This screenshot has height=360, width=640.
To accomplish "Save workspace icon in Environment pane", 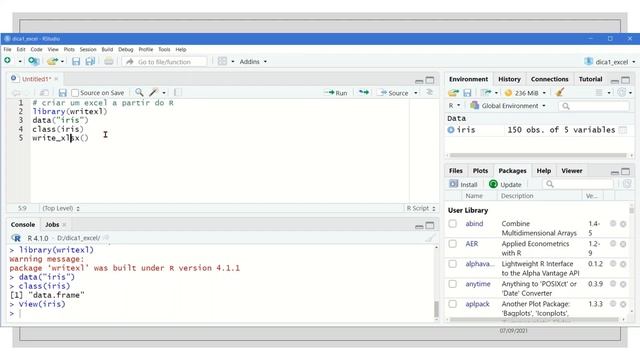I will [467, 93].
